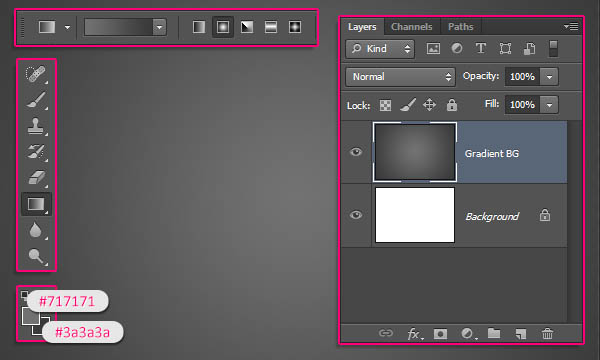Screen dimensions: 600x360
Task: Reset default foreground and background colors
Action: [x=24, y=294]
